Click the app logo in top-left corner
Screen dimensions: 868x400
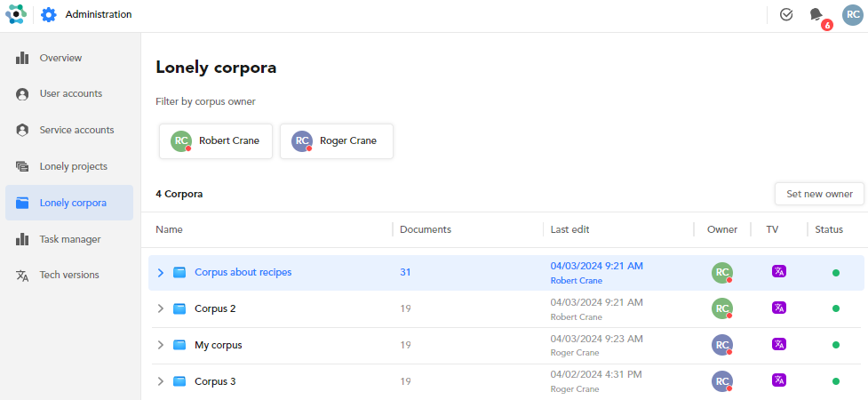[16, 14]
